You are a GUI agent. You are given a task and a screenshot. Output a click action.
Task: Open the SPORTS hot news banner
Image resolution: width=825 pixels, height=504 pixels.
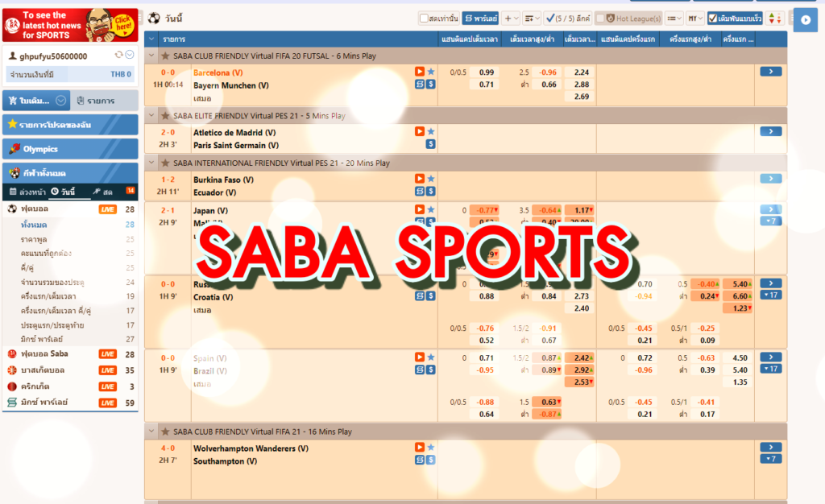pyautogui.click(x=70, y=25)
